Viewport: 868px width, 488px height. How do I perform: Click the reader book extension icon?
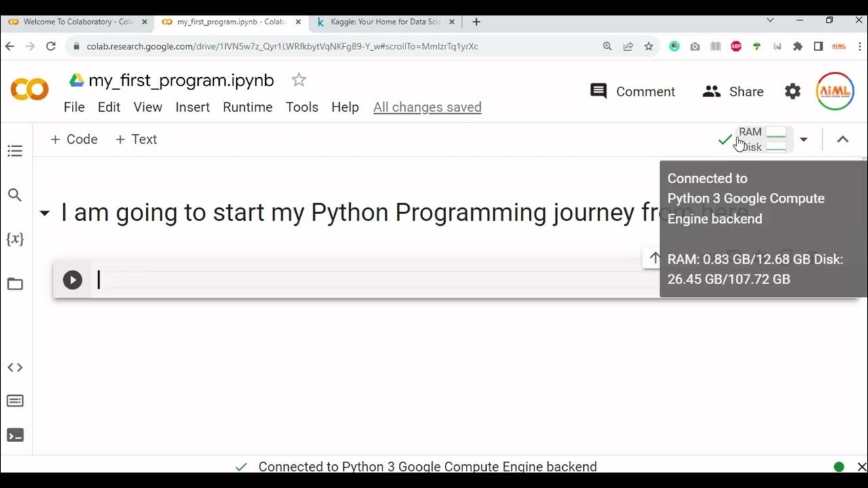pyautogui.click(x=715, y=46)
